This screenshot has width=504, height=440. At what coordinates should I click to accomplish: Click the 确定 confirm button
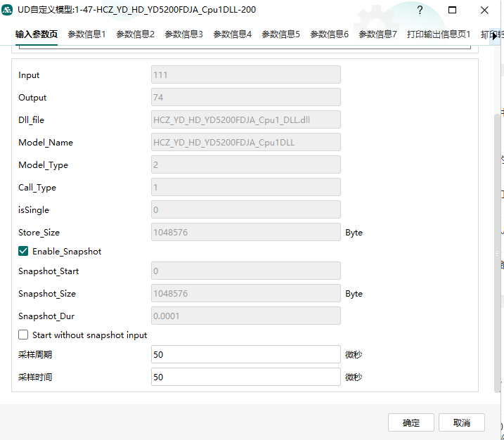click(x=411, y=422)
